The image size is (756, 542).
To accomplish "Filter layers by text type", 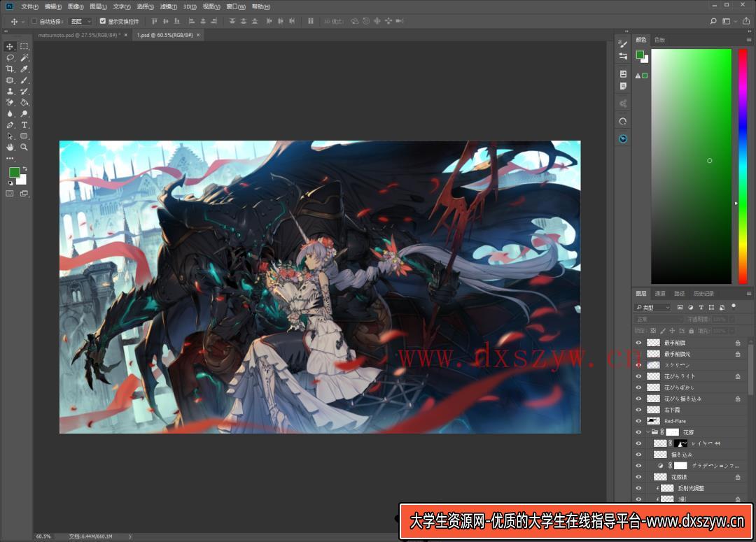I will [x=701, y=308].
